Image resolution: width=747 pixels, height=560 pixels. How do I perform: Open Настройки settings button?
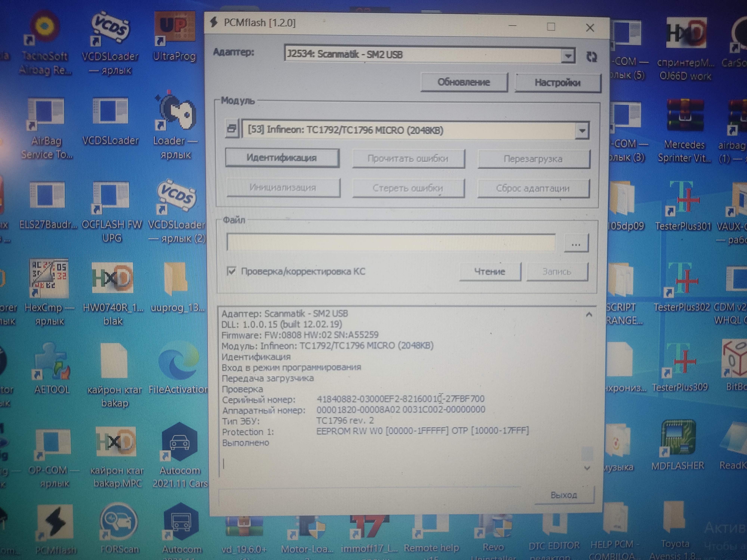click(557, 82)
